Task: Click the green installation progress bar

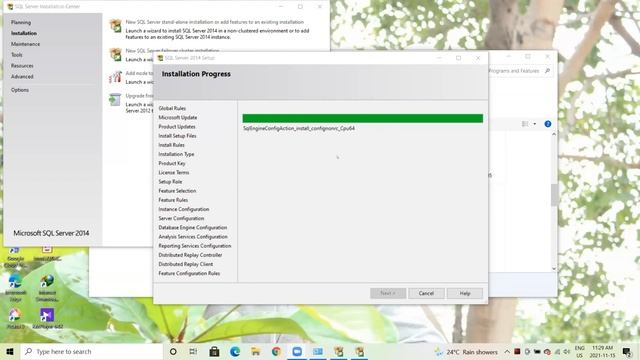Action: pyautogui.click(x=362, y=118)
